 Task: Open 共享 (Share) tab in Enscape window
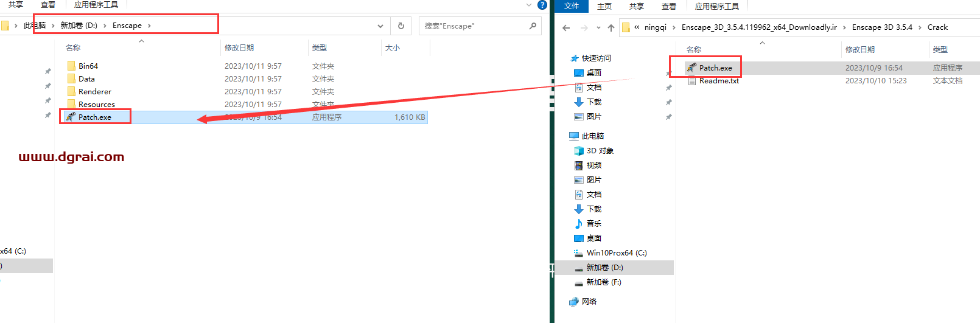[x=16, y=5]
